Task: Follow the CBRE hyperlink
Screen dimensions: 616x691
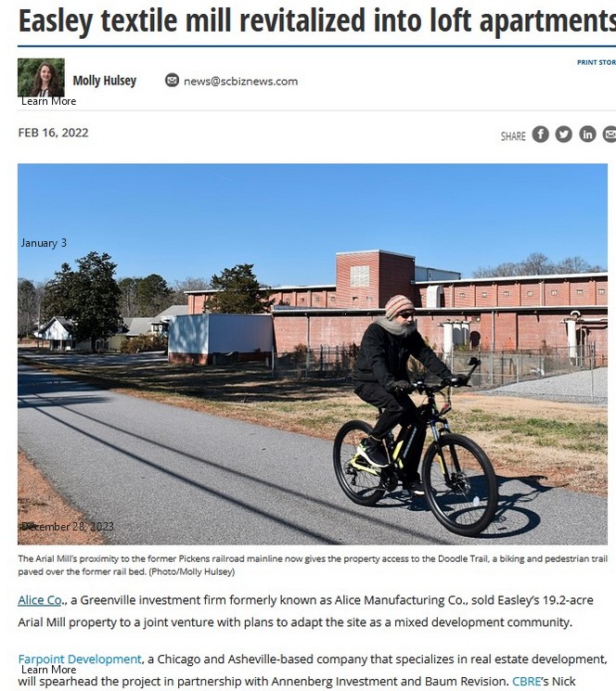Action: 526,681
